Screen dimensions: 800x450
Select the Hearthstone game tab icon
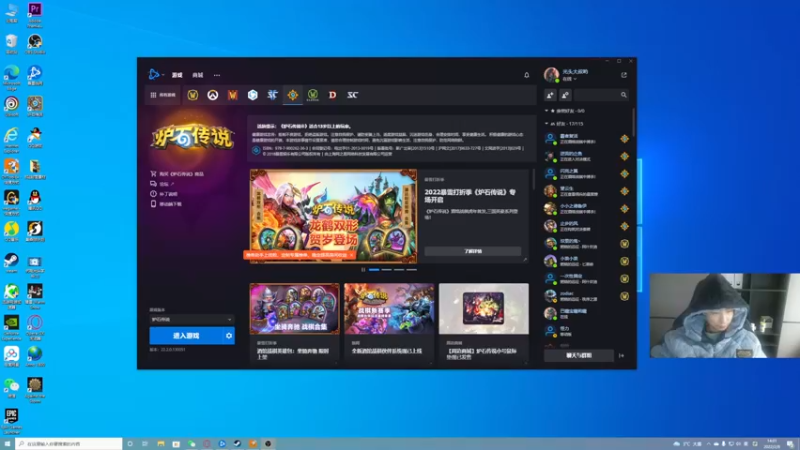pyautogui.click(x=292, y=95)
